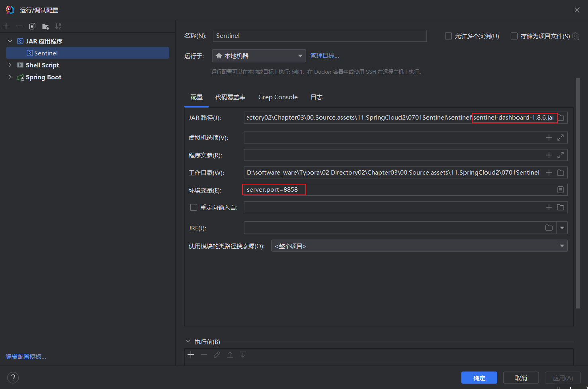The height and width of the screenshot is (389, 588).
Task: Open the code coverage tab
Action: [230, 97]
